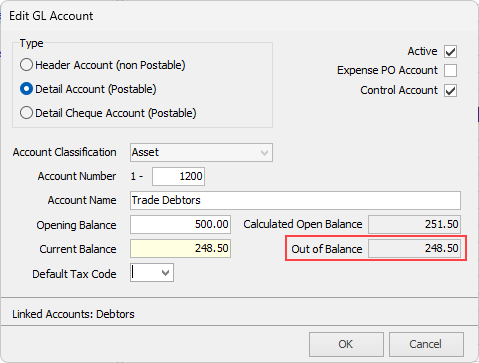Click the Account Name label
The height and width of the screenshot is (363, 479).
click(x=82, y=200)
